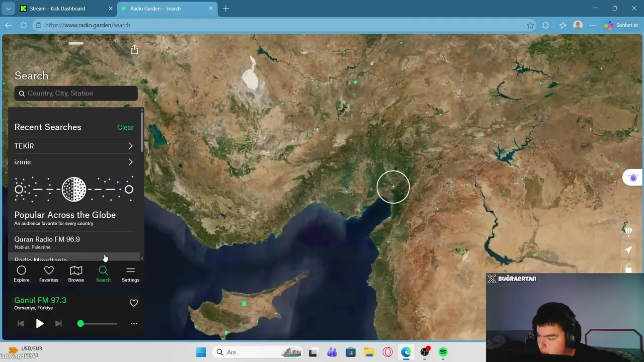Click the locate-me arrow on the map
Viewport: 644px width, 362px height.
tap(628, 250)
